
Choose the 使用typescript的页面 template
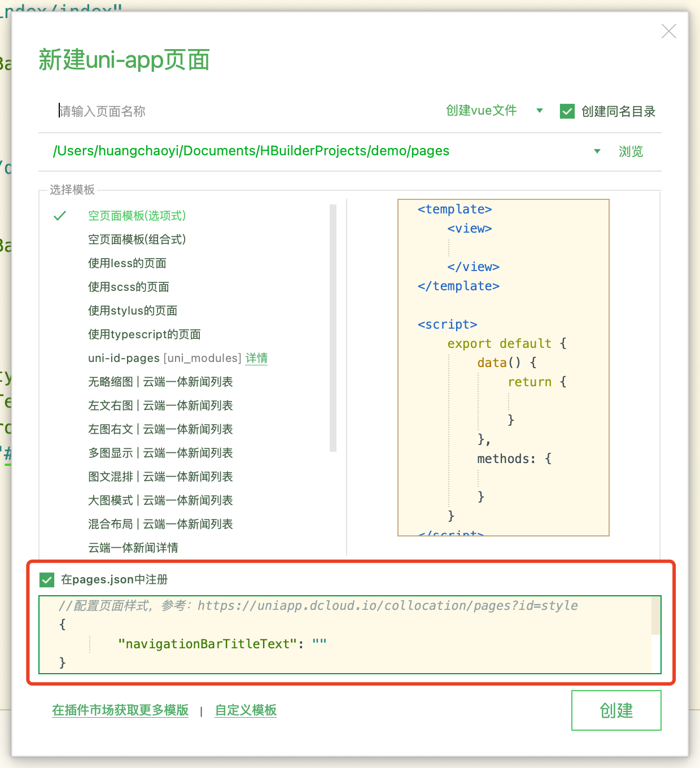coord(145,334)
